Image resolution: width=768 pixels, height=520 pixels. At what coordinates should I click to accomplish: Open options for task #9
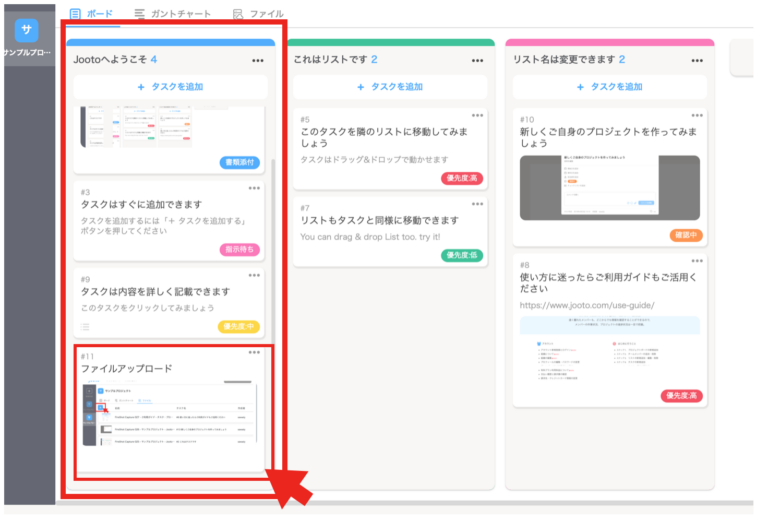pyautogui.click(x=254, y=275)
